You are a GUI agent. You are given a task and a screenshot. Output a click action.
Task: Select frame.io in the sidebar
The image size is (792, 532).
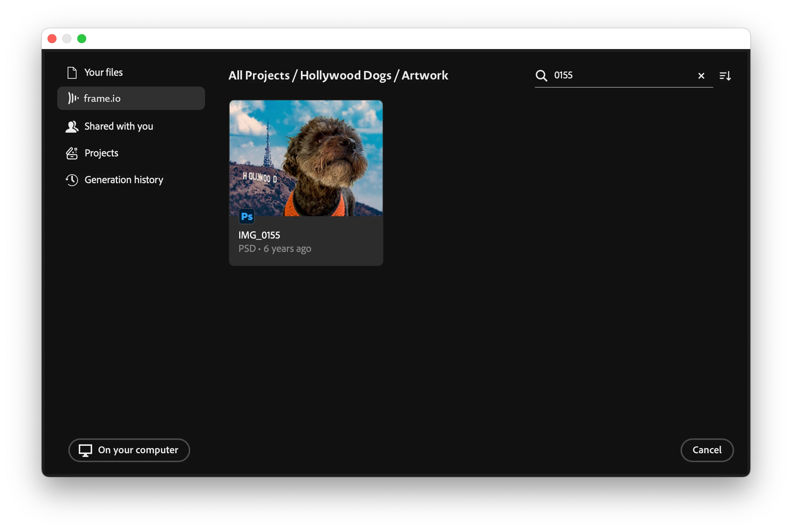(102, 98)
